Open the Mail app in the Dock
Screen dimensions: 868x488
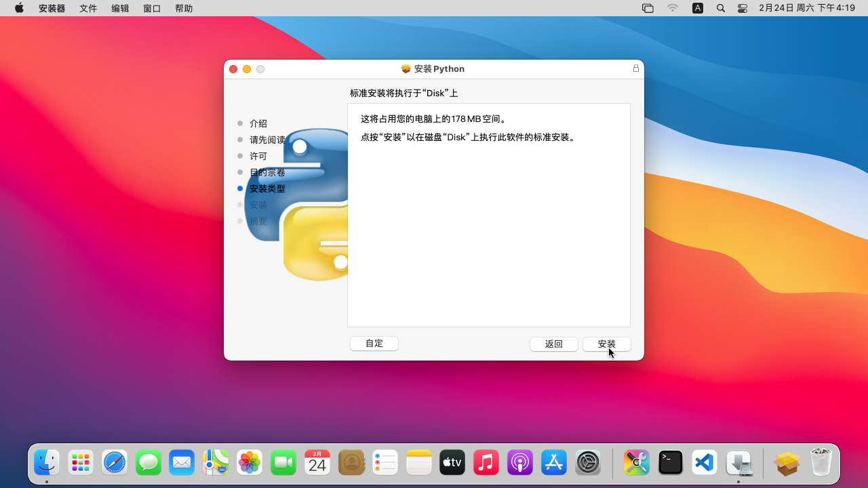point(182,463)
